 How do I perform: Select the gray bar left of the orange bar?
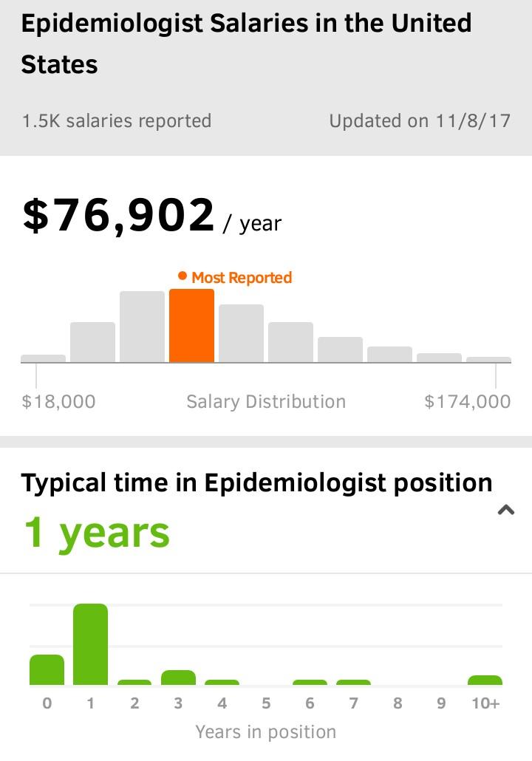point(142,327)
